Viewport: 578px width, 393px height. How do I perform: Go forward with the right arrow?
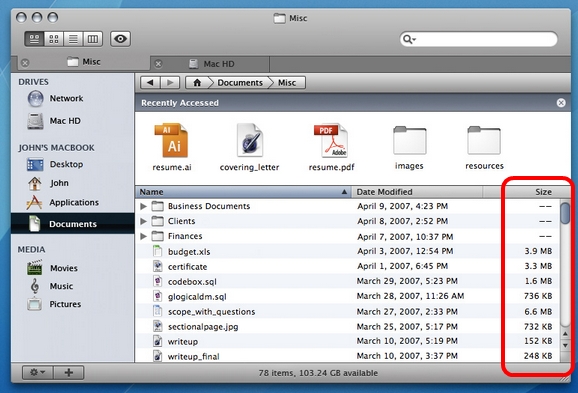(170, 83)
